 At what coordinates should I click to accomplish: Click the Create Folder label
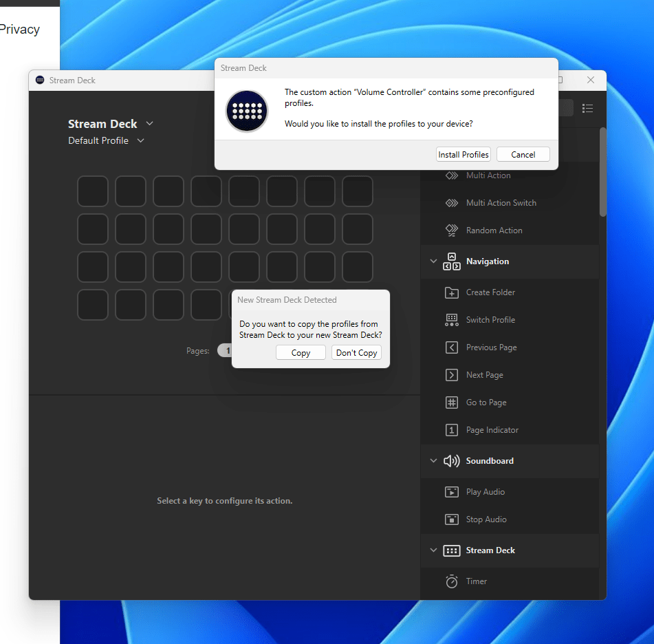490,292
